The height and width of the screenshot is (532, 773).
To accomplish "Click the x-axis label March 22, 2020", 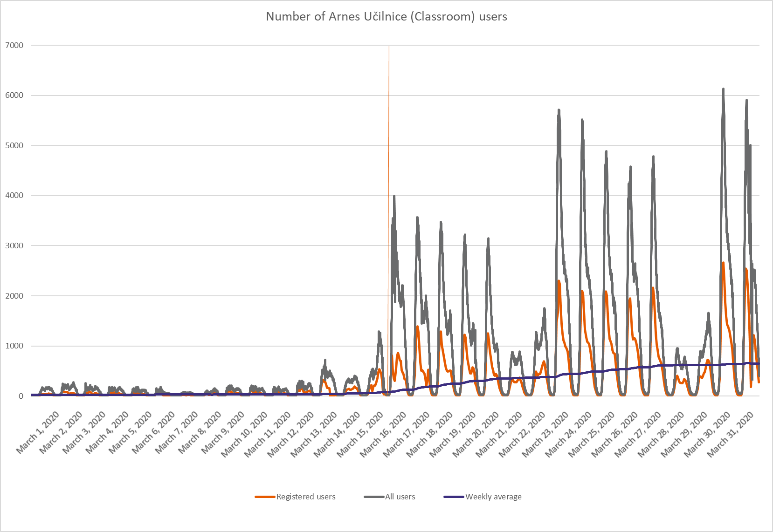I will pos(523,434).
